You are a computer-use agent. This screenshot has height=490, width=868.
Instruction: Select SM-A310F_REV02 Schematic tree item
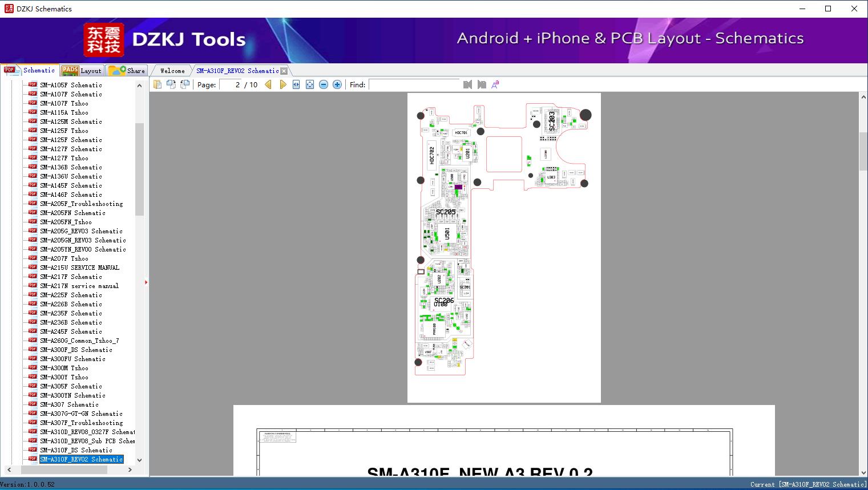(x=81, y=459)
